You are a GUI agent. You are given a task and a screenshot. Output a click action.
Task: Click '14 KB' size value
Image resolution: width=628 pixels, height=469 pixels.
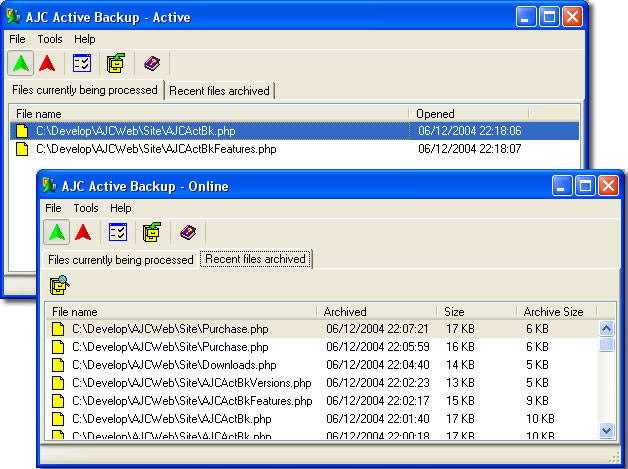pyautogui.click(x=460, y=365)
